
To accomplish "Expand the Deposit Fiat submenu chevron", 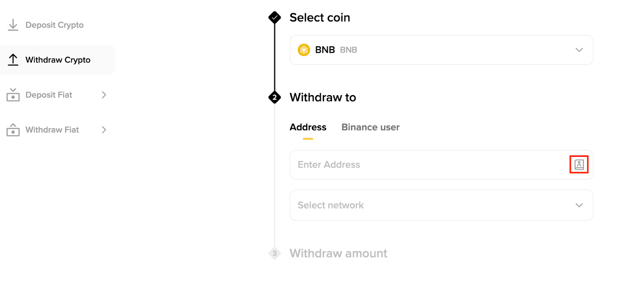I will (104, 95).
